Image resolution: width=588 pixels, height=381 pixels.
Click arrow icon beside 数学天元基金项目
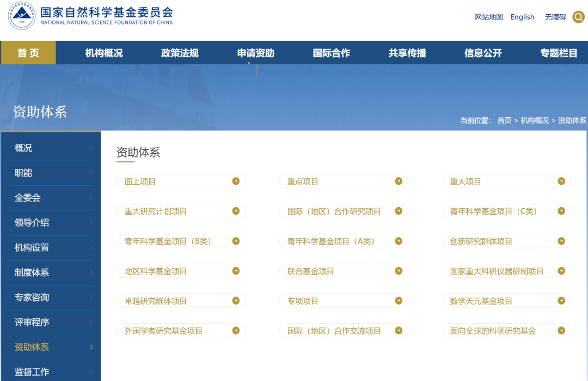tap(561, 301)
